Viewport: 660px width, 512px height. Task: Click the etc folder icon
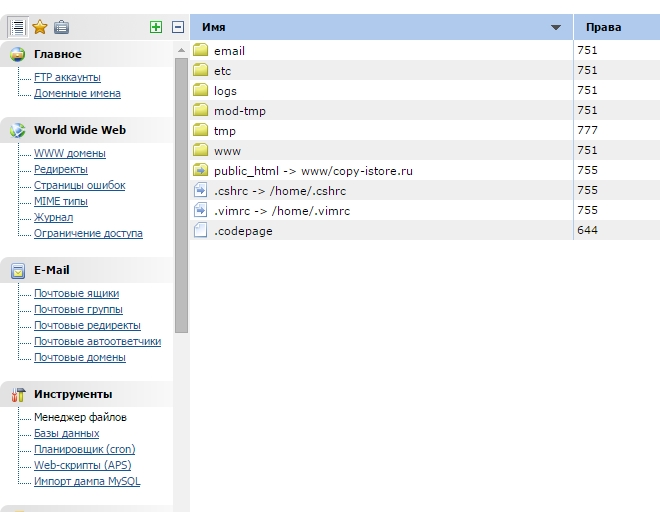[200, 70]
